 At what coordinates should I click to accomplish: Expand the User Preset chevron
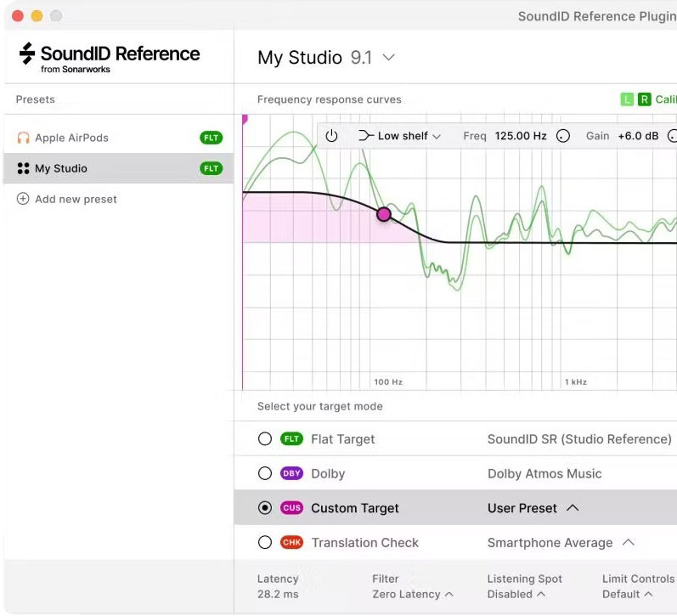coord(573,507)
